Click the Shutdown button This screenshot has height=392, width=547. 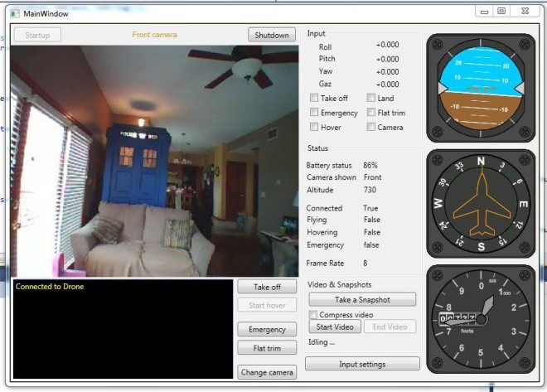[272, 35]
